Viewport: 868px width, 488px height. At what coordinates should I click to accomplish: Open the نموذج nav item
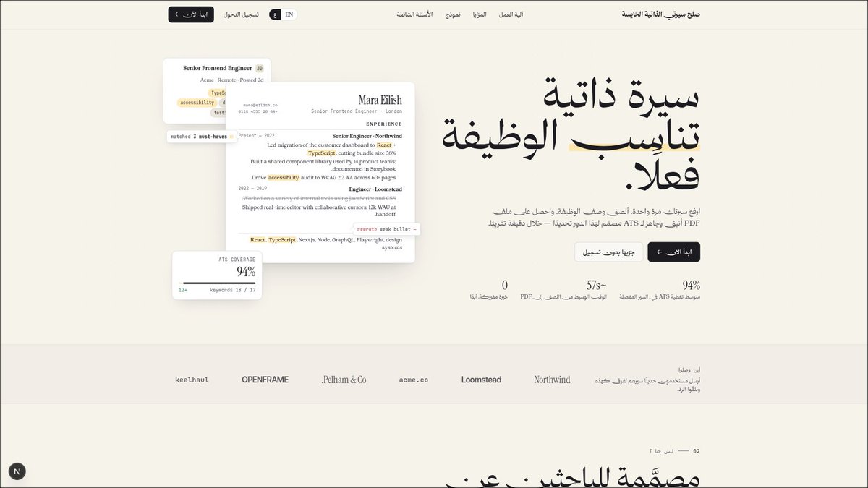453,14
